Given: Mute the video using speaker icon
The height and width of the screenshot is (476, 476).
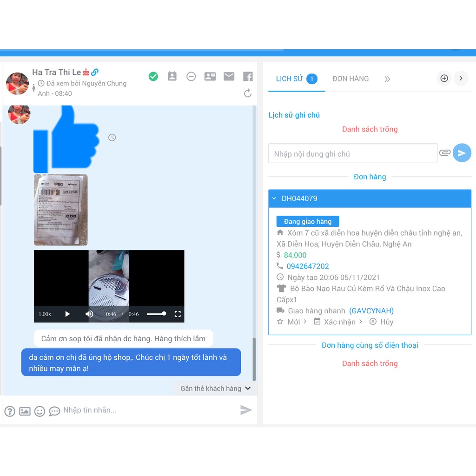Looking at the screenshot, I should pyautogui.click(x=89, y=314).
